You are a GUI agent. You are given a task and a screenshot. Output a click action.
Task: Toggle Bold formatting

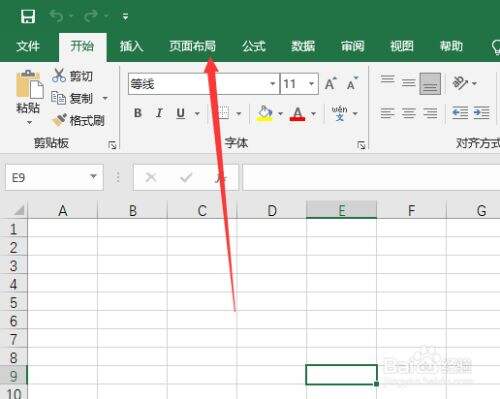tap(138, 113)
